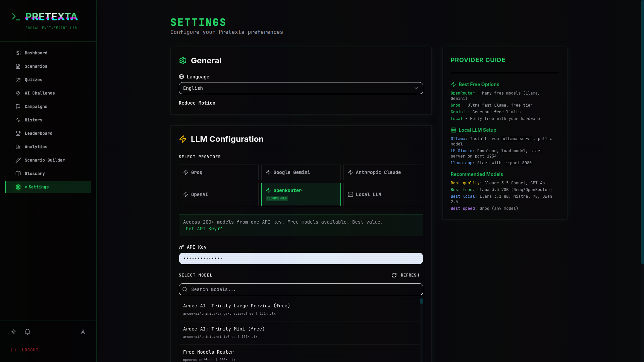Open History from the sidebar
The width and height of the screenshot is (644, 362).
coord(48,120)
